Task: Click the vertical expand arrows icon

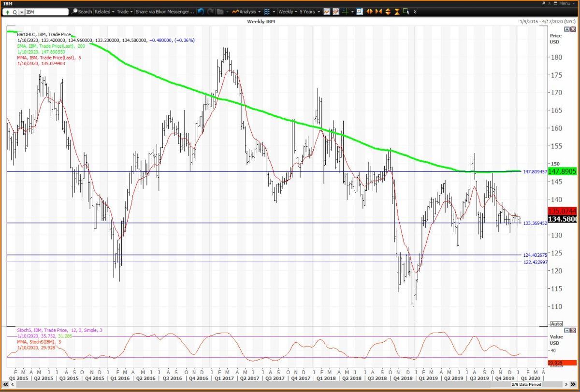Action: [388, 11]
